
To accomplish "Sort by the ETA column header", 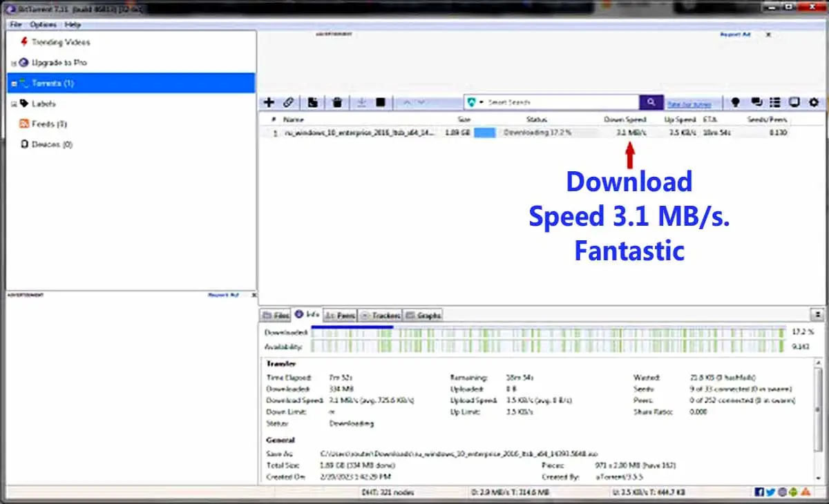I will [x=709, y=119].
